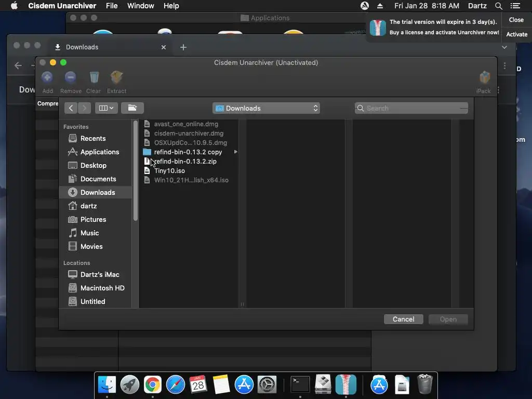Expand refind-bin-0.13.2 copy folder arrow

(x=235, y=152)
